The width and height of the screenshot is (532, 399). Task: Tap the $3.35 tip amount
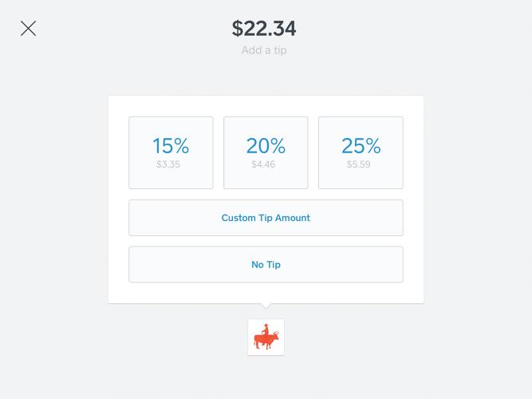(x=171, y=164)
